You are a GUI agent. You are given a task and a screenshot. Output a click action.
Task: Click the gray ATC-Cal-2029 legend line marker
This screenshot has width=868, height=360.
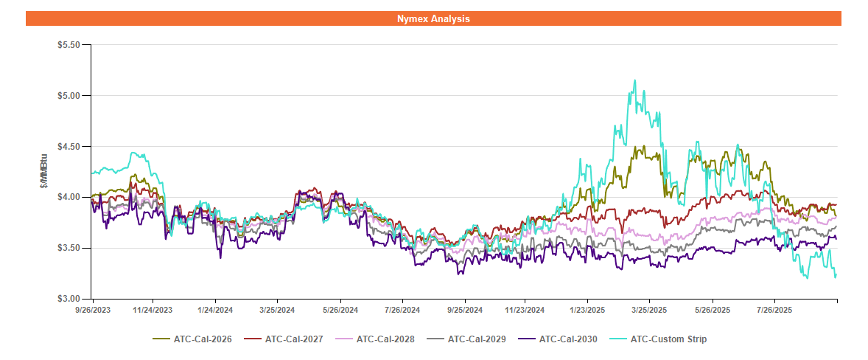(x=435, y=339)
